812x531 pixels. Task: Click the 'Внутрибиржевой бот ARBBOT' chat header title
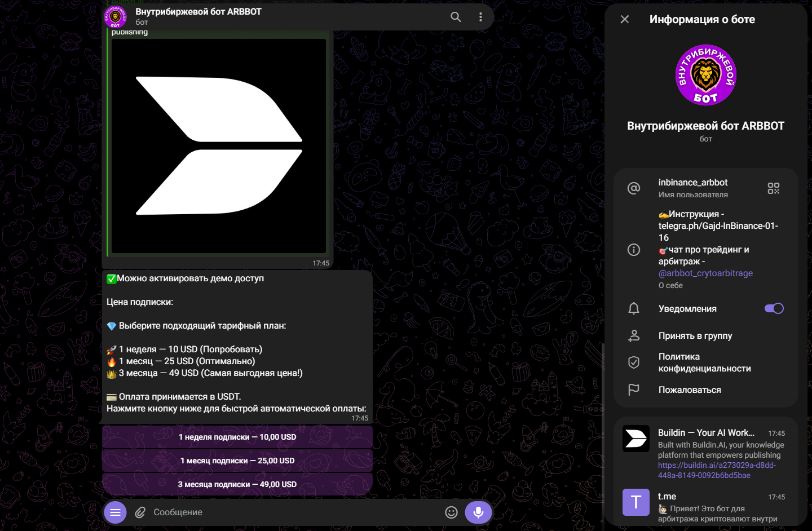click(198, 12)
